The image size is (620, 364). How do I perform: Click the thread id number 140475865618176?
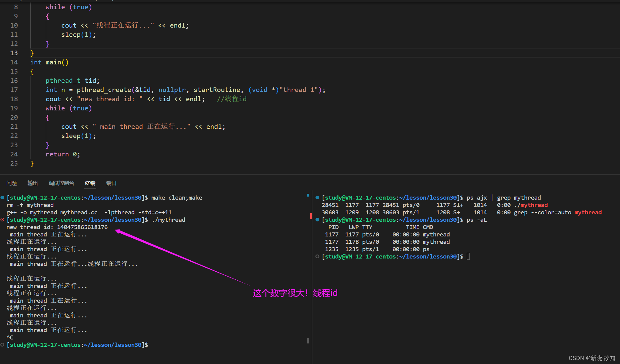click(82, 227)
